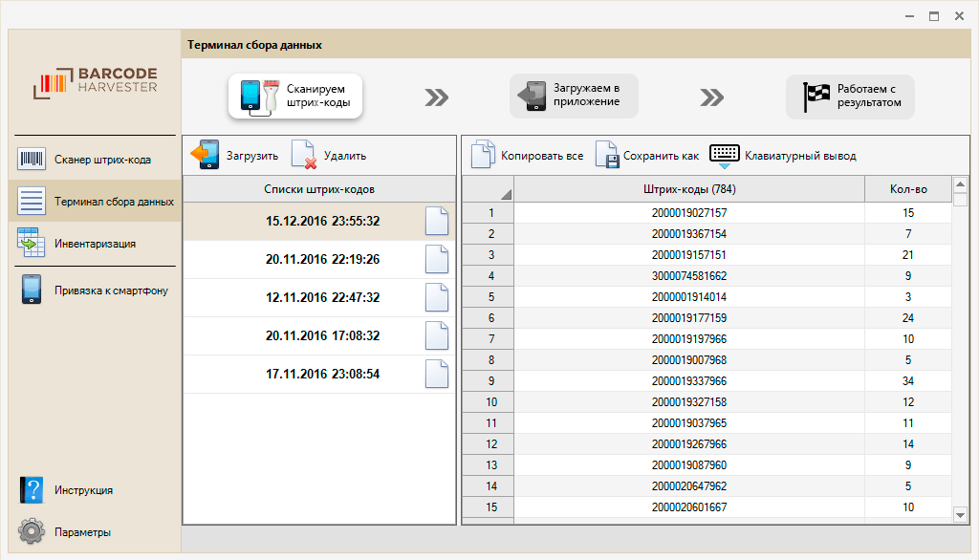
Task: Select barcode cell 2000020601667
Action: click(x=689, y=507)
